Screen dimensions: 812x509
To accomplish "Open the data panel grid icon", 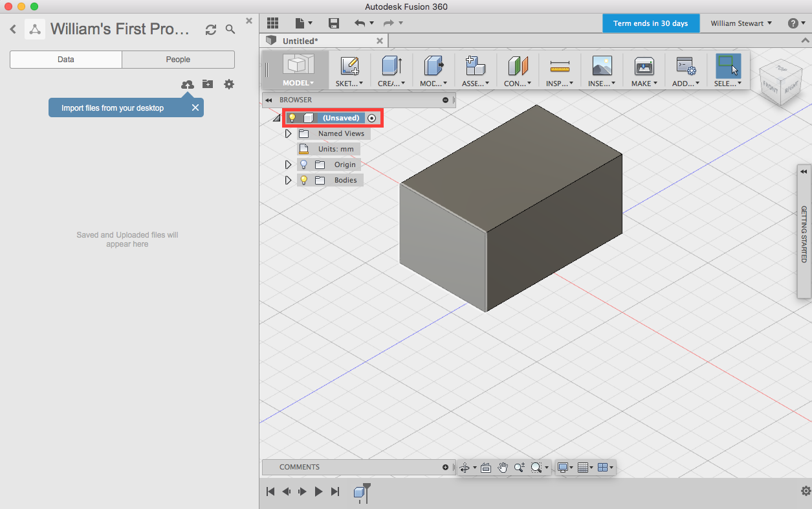I will point(272,23).
